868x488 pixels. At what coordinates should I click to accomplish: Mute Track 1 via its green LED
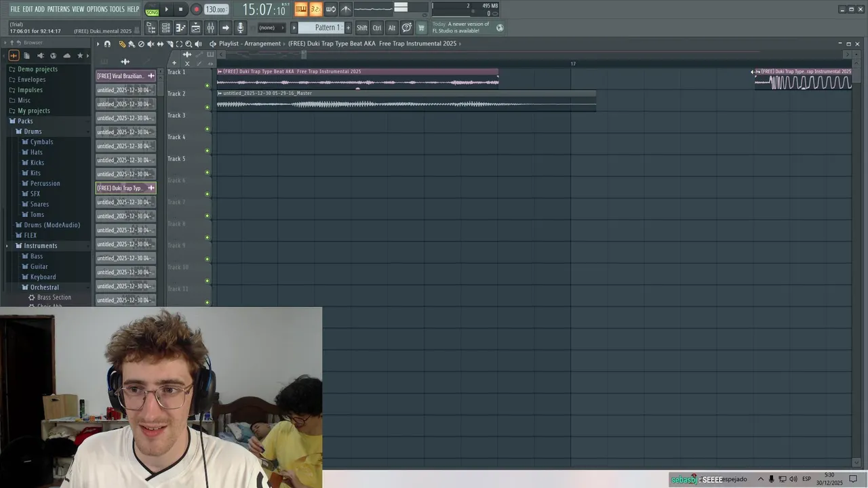pos(208,85)
